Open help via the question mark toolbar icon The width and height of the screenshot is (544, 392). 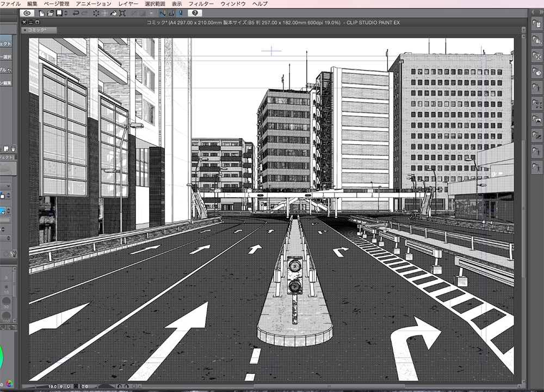point(195,13)
